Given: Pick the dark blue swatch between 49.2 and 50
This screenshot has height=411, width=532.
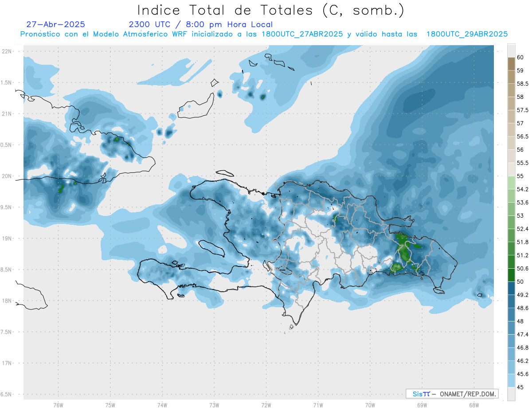Looking at the screenshot, I should pos(511,288).
